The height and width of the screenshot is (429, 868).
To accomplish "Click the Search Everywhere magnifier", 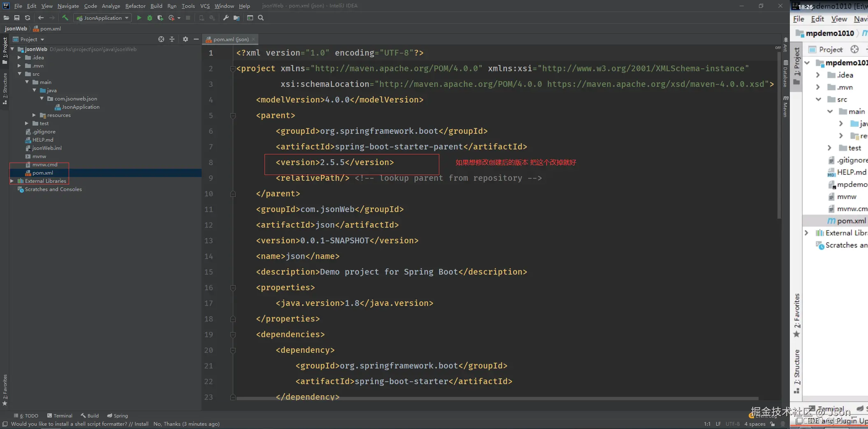I will click(x=261, y=18).
